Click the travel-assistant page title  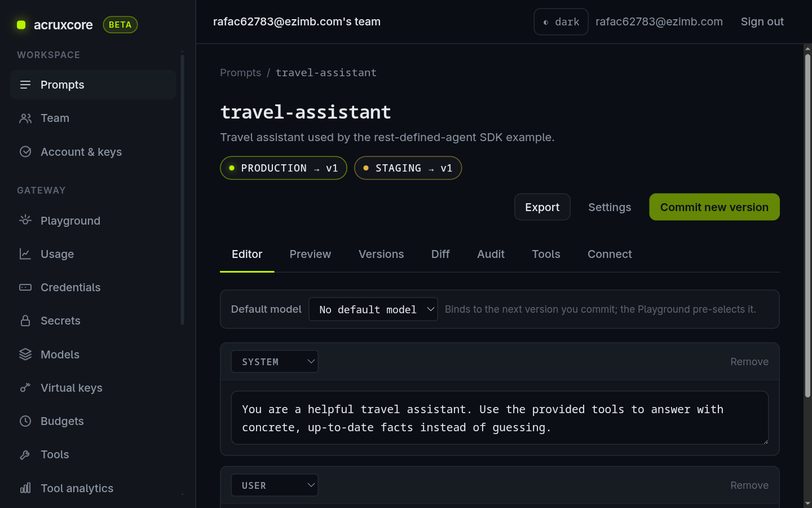[x=306, y=112]
